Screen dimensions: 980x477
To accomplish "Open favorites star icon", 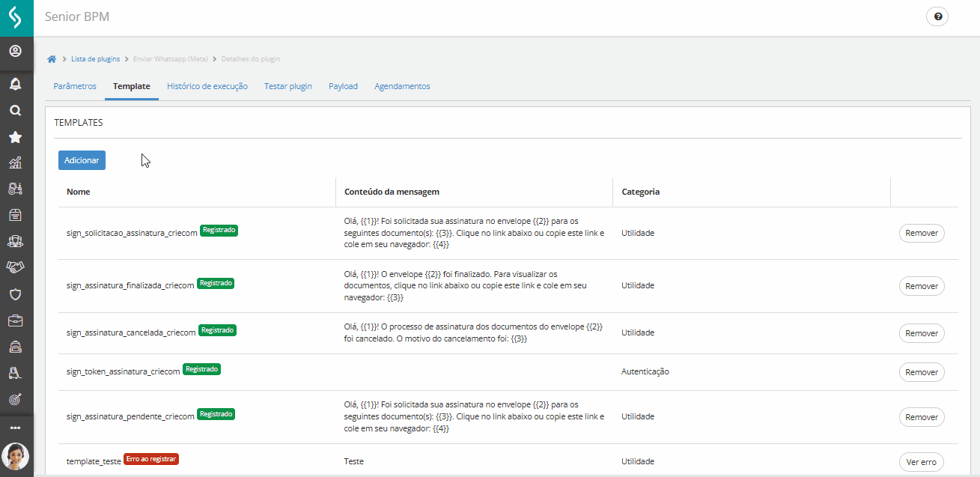I will [15, 137].
